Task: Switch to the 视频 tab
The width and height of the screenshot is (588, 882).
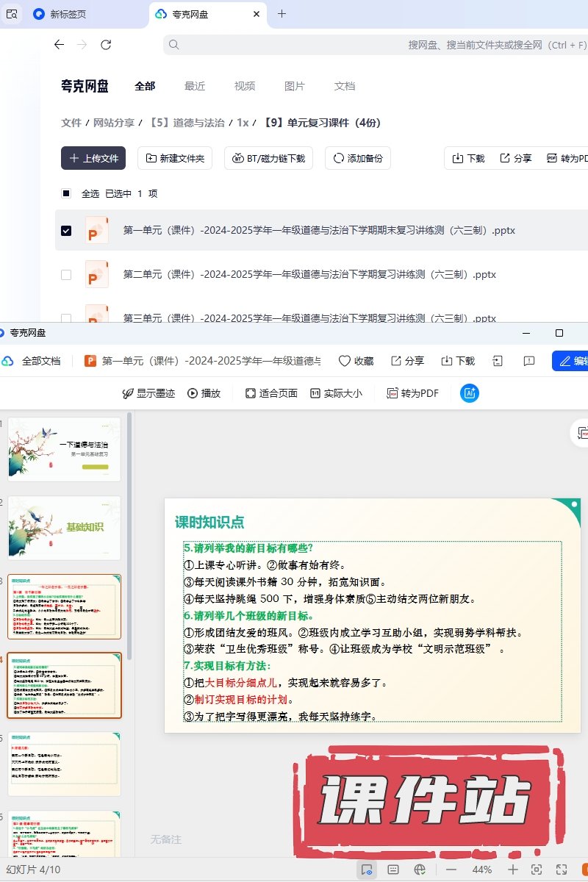Action: point(245,86)
